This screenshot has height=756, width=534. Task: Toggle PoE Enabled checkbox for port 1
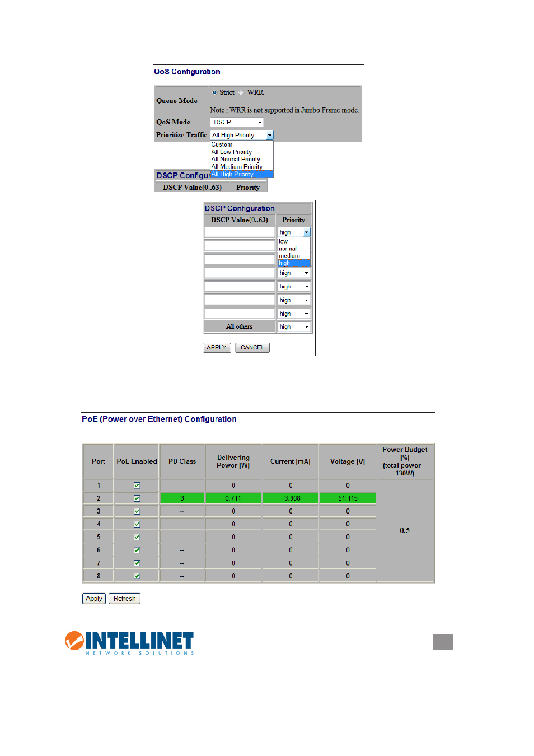137,486
